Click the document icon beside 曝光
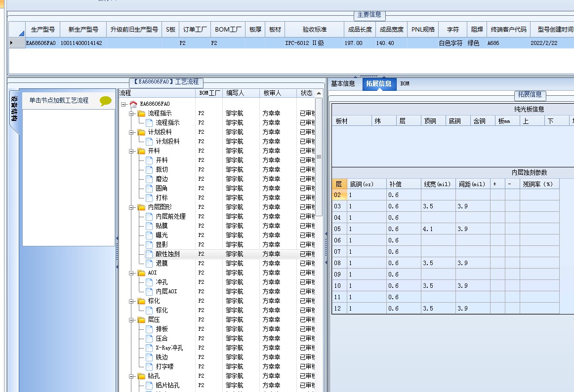This screenshot has height=392, width=574. [x=149, y=235]
